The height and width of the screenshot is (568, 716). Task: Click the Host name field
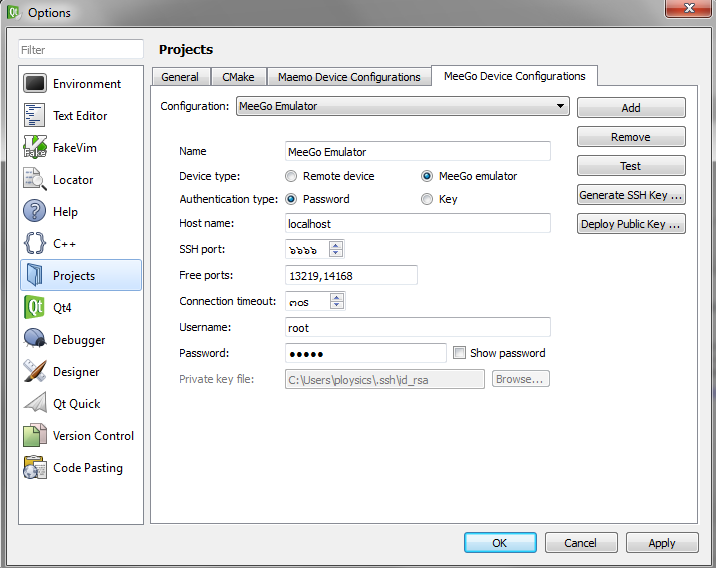click(418, 223)
